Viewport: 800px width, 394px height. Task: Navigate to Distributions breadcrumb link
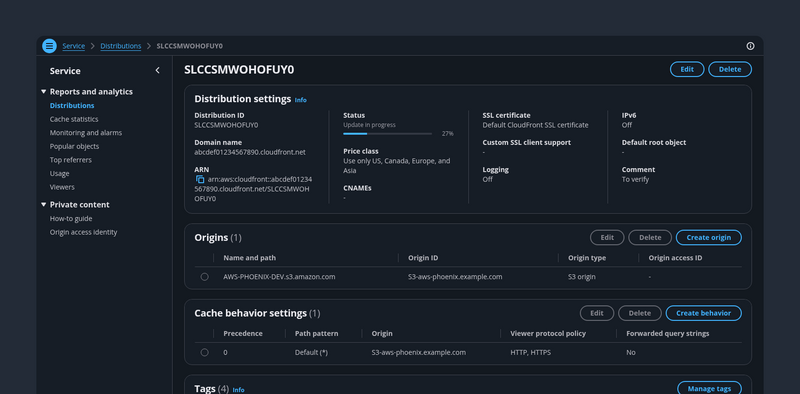(x=121, y=46)
